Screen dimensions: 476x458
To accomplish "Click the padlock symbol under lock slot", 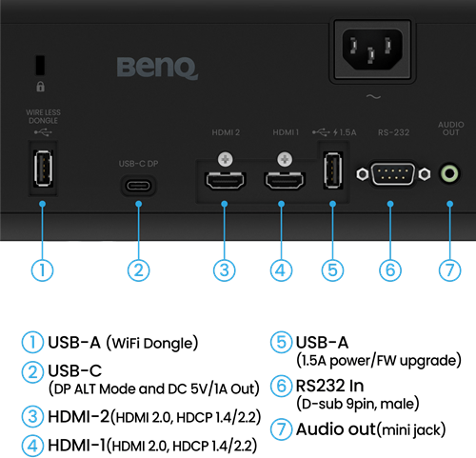I will (x=40, y=87).
